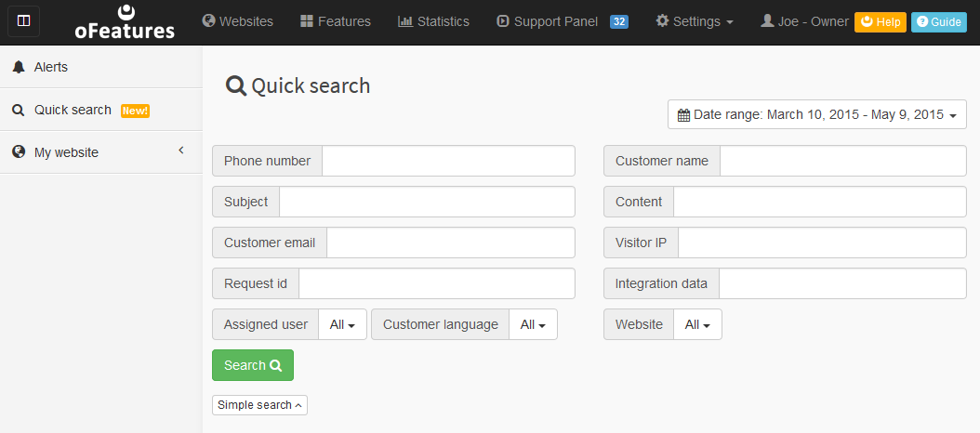Open the Customer language All dropdown
This screenshot has width=980, height=433.
click(x=533, y=324)
